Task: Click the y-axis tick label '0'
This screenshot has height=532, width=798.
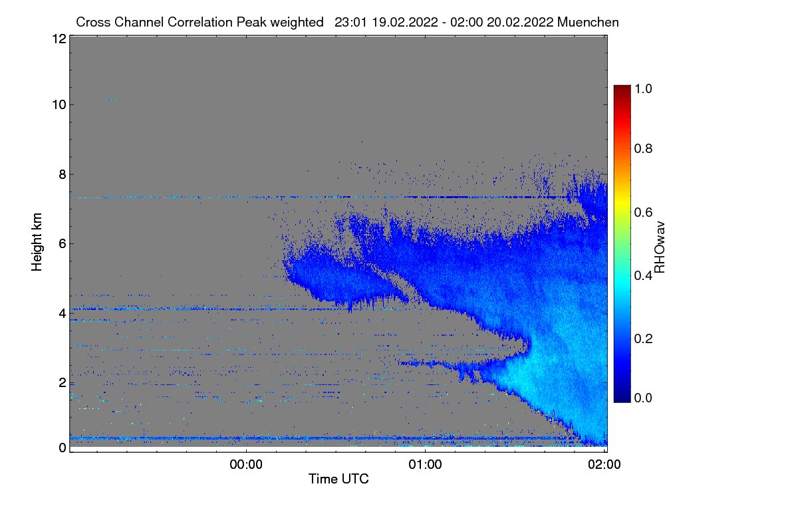Action: click(x=63, y=448)
